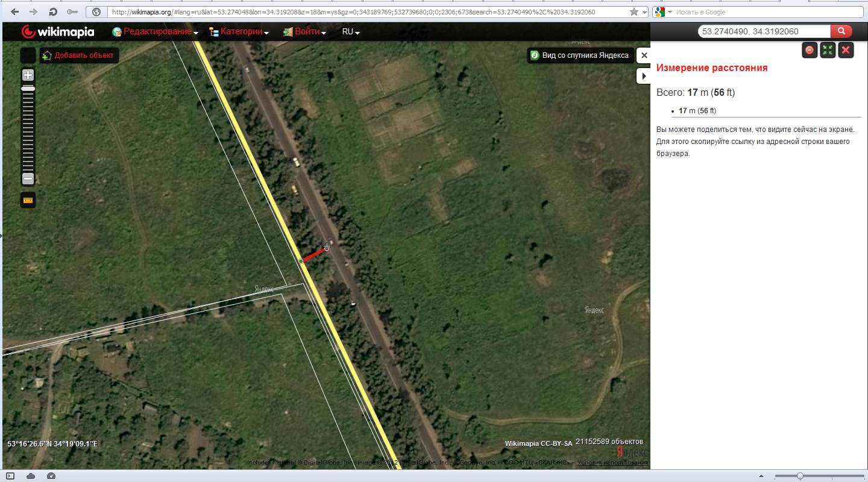
Task: Close the distance measurement panel
Action: tap(846, 50)
